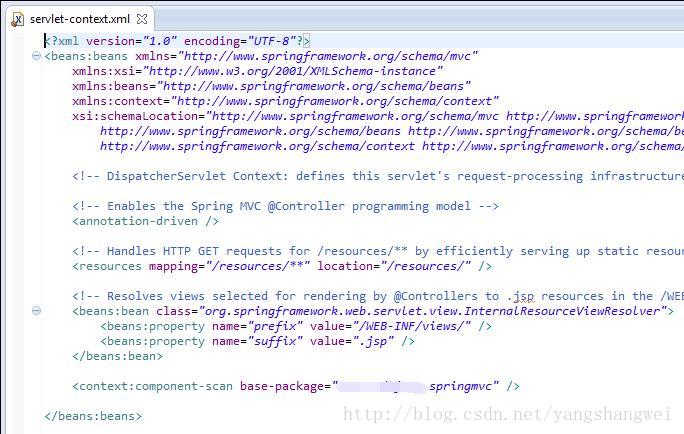Click the closing beans:bean tag
This screenshot has width=684, height=434.
click(117, 356)
